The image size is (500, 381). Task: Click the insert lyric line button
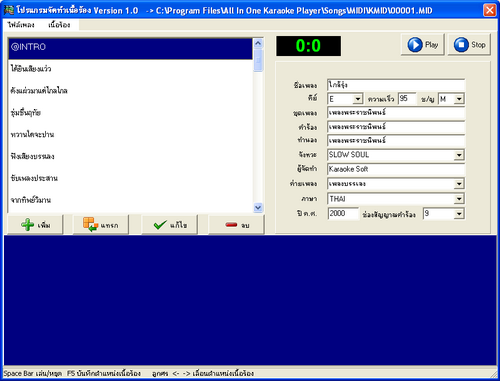pyautogui.click(x=101, y=225)
